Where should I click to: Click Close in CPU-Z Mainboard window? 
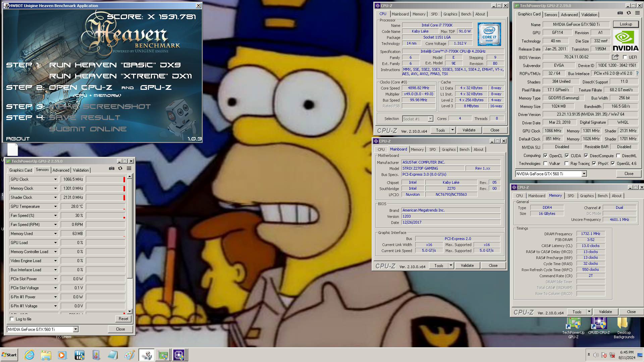[x=493, y=265]
